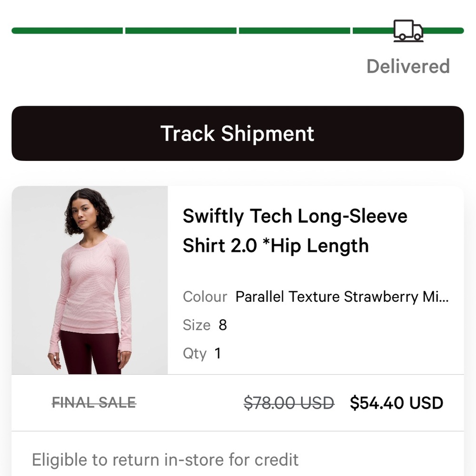
Task: Select the $54.40 USD sale price
Action: coord(396,403)
